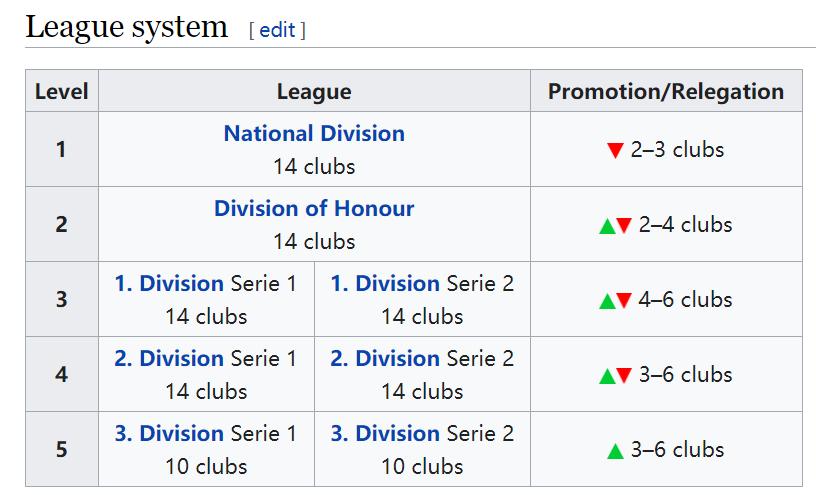Click the Promotion/Relegation column header
This screenshot has width=816, height=495.
click(666, 91)
